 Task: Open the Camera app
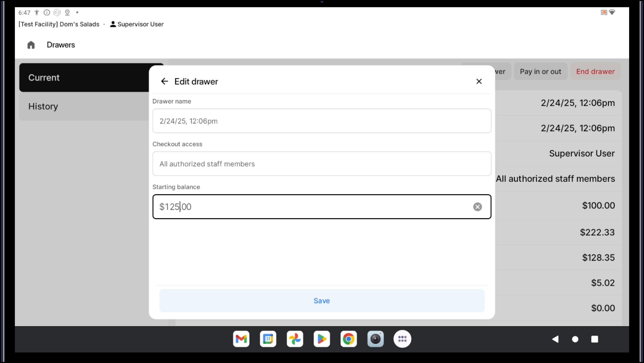375,339
